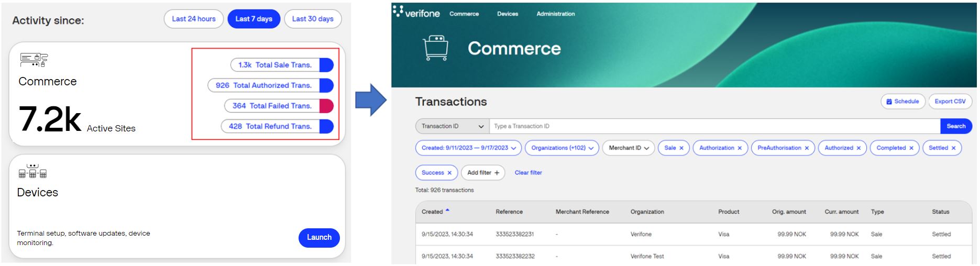Screen dimensions: 980x266
Task: Click the shopping cart Commerce icon
Action: [x=436, y=48]
